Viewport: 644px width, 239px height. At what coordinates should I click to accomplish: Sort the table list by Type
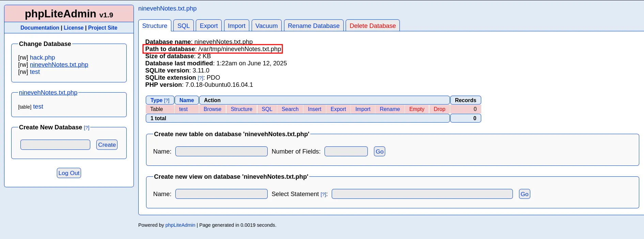156,100
